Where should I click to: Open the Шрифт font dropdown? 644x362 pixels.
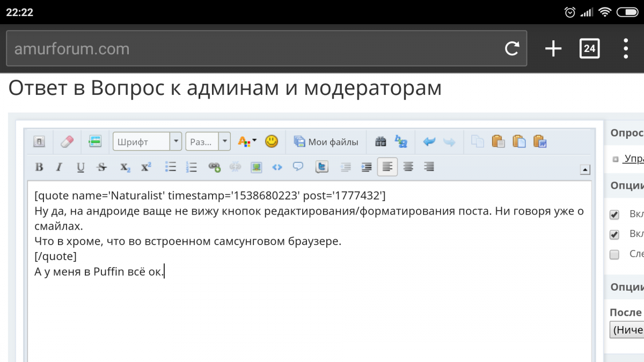pos(148,142)
